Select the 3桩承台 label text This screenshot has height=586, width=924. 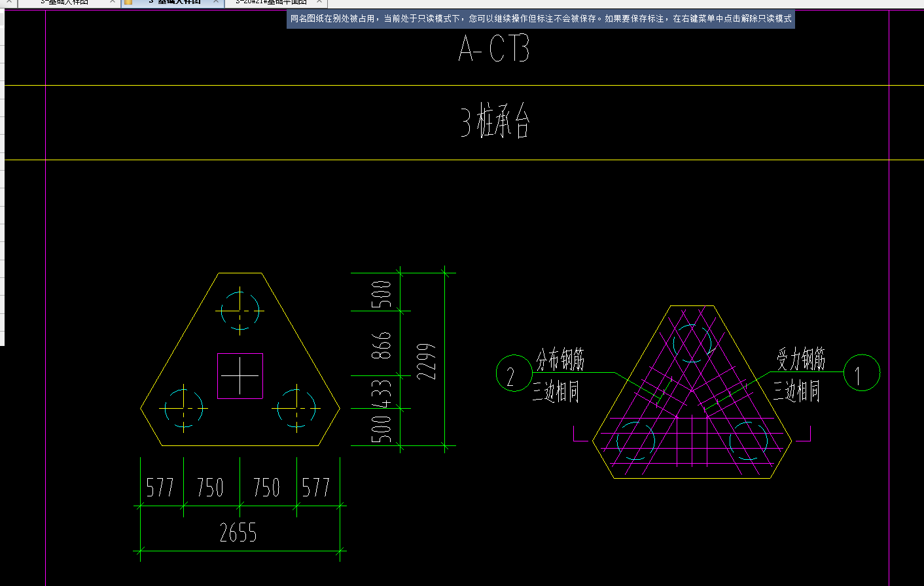point(495,122)
